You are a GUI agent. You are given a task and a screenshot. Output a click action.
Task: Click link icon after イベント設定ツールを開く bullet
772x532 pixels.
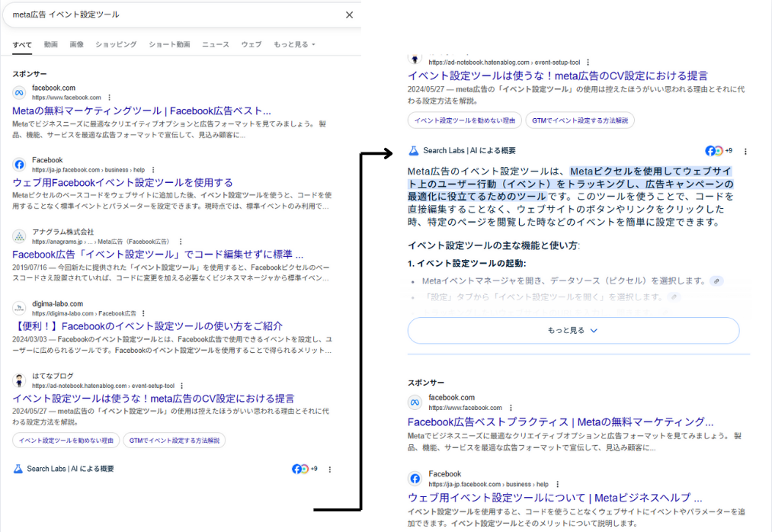[x=674, y=297]
